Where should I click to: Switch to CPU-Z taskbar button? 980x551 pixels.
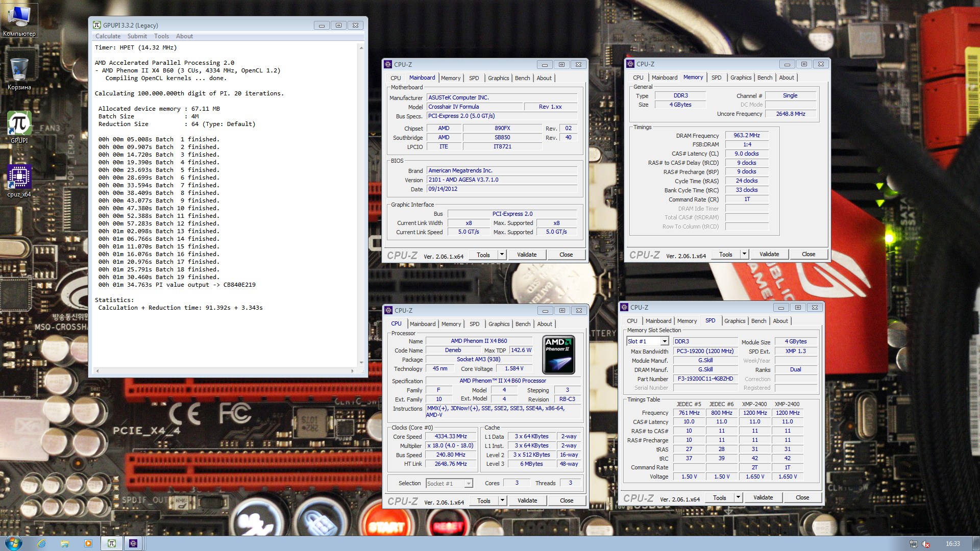tap(133, 543)
